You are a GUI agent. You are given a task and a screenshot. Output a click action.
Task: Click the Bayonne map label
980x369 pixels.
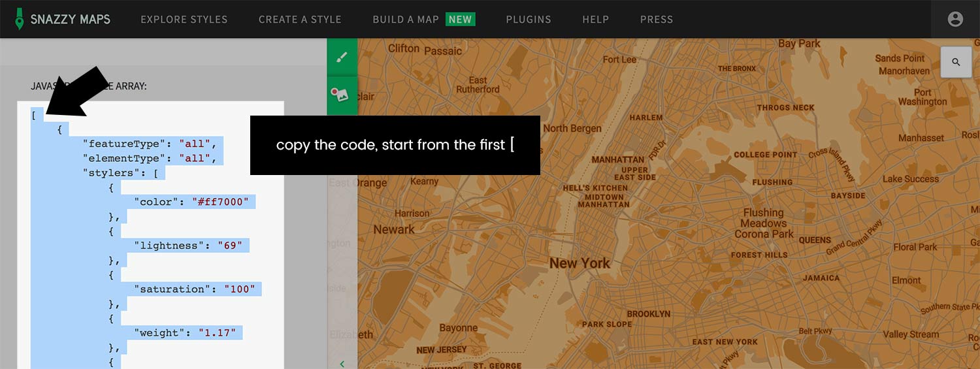pos(458,328)
